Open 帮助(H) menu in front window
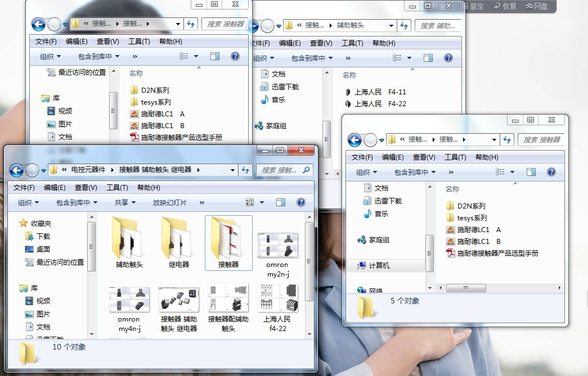The width and height of the screenshot is (588, 376). 149,188
